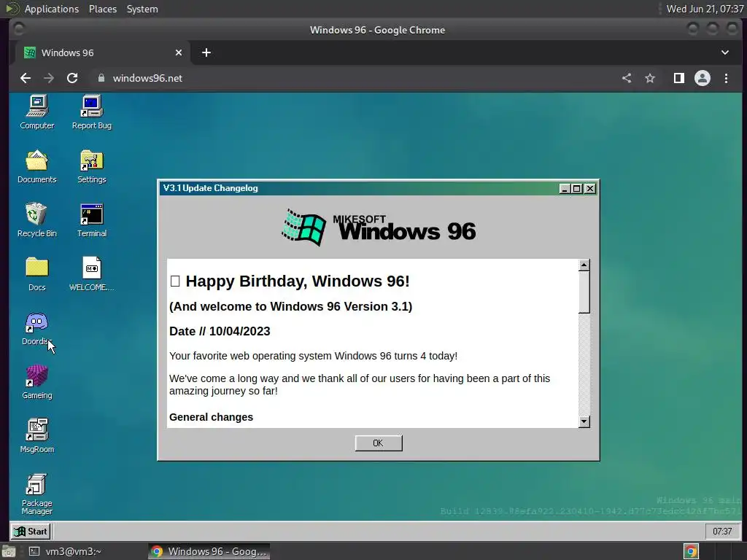Click the show desktop icon in bottom panel
This screenshot has width=747, height=560.
tap(8, 551)
